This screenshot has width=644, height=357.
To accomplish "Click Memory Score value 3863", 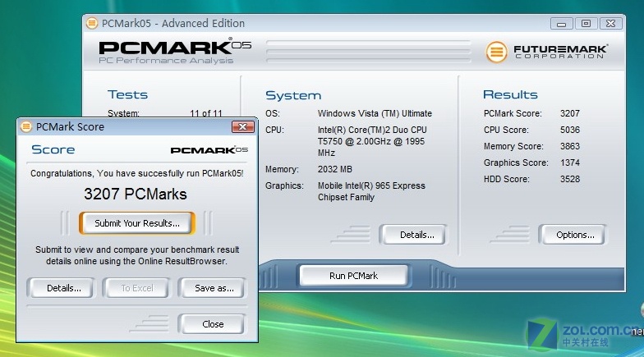I will click(570, 146).
